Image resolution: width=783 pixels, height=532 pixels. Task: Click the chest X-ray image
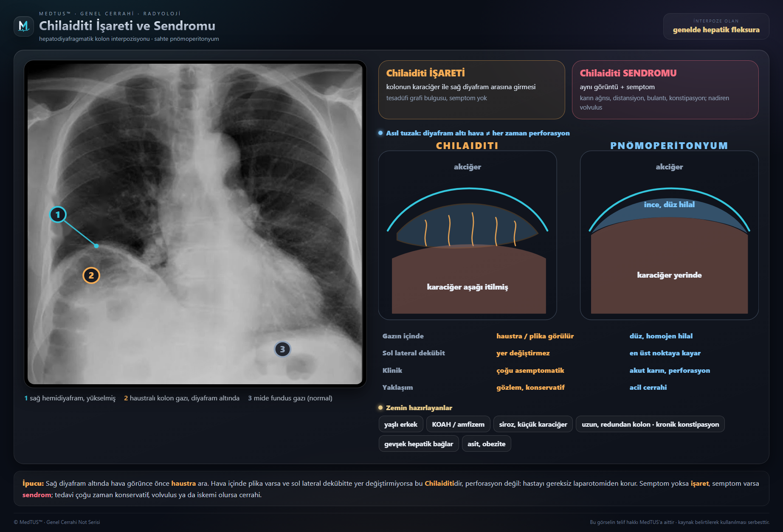tap(195, 224)
